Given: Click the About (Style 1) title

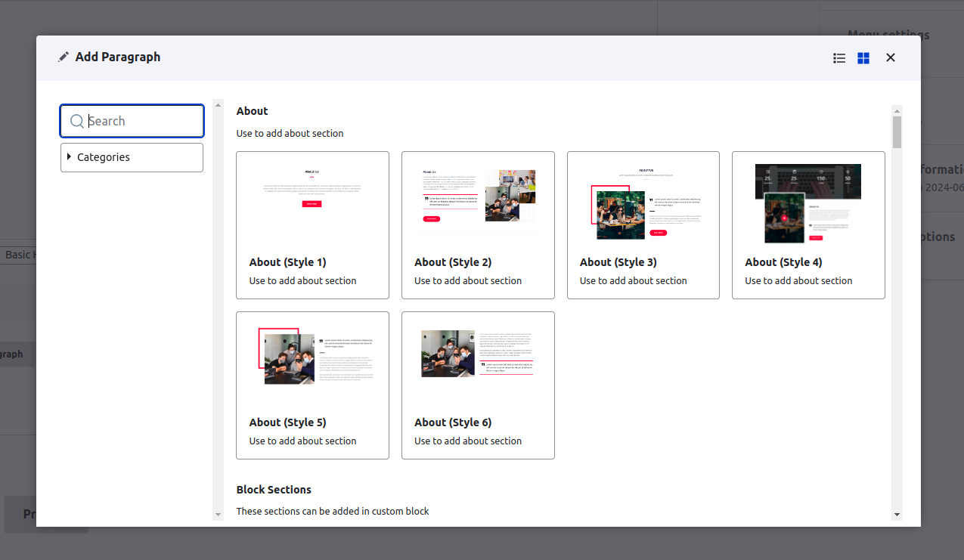Looking at the screenshot, I should pos(287,262).
